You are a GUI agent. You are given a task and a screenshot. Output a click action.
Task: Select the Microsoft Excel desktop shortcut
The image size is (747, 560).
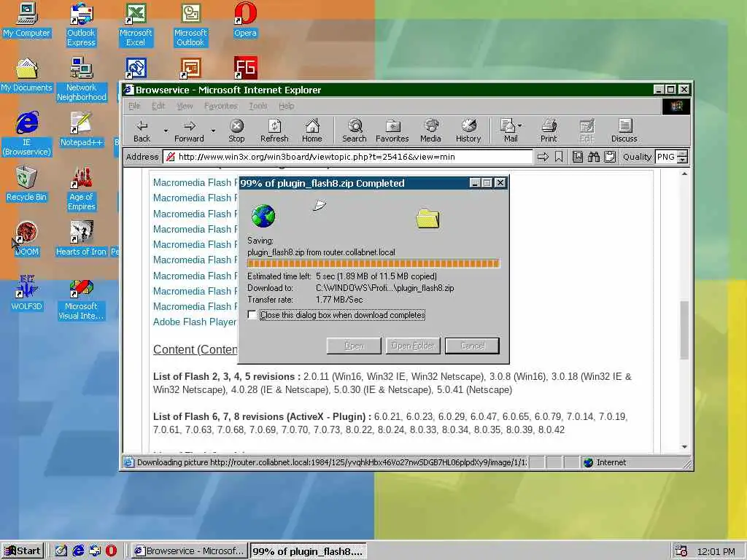(x=136, y=25)
